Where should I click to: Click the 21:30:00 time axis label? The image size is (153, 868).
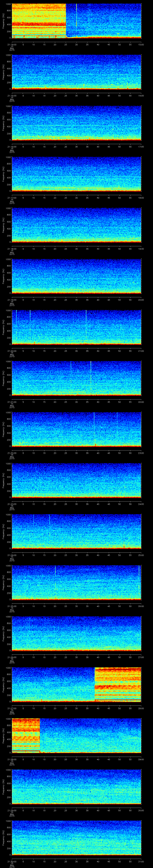coord(12,861)
